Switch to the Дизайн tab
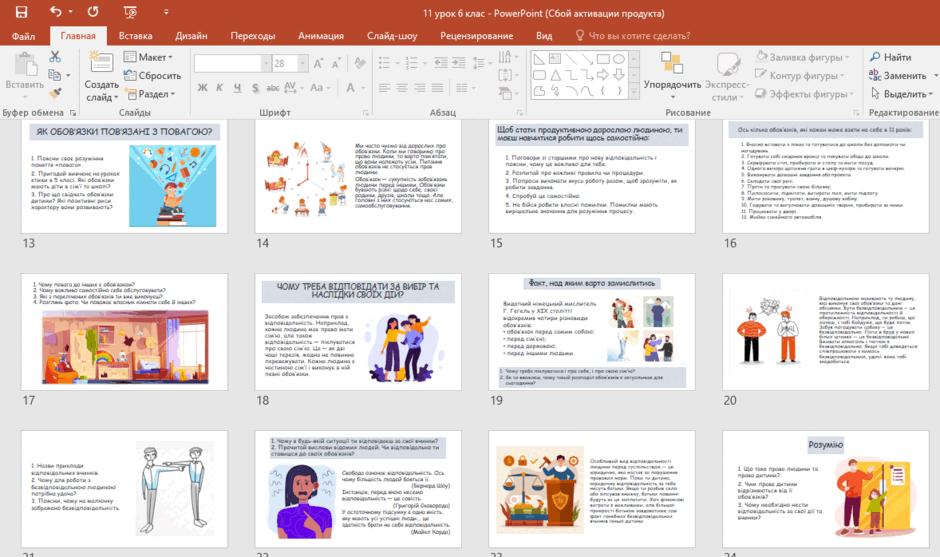The width and height of the screenshot is (940, 557). (191, 36)
